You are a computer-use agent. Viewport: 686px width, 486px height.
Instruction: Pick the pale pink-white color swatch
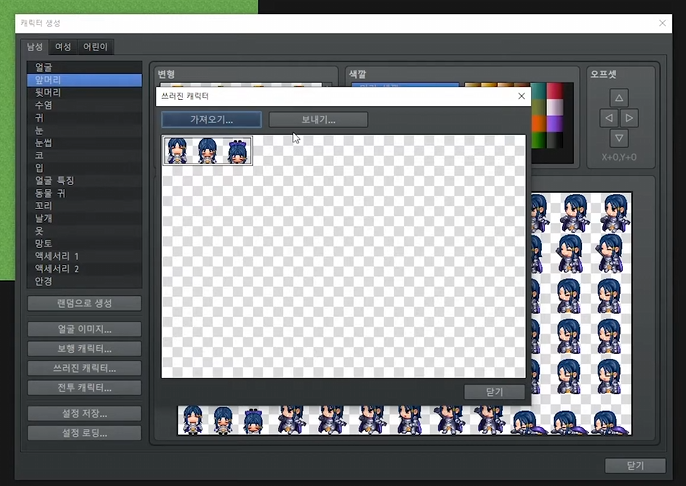[x=555, y=107]
